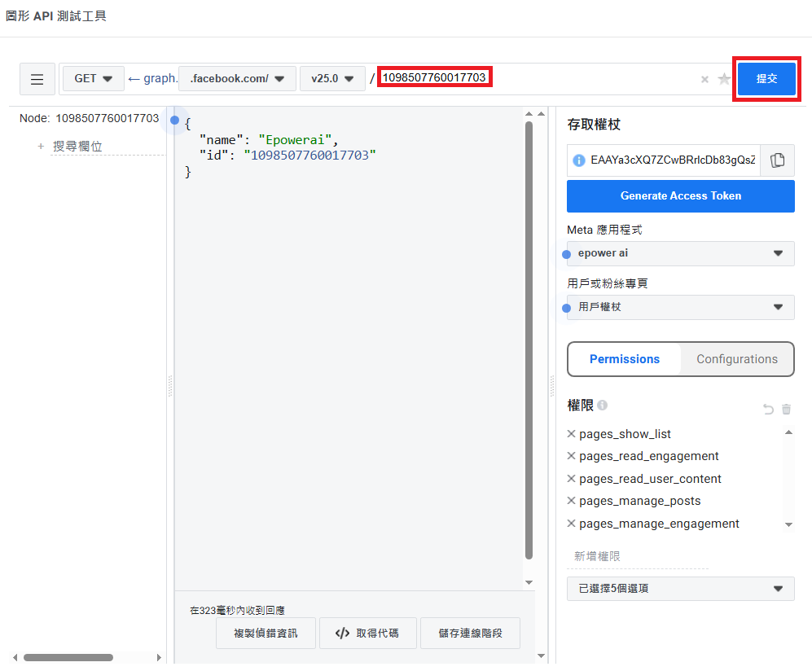Remove the pages_read_engagement permission
The image size is (812, 671).
[571, 456]
